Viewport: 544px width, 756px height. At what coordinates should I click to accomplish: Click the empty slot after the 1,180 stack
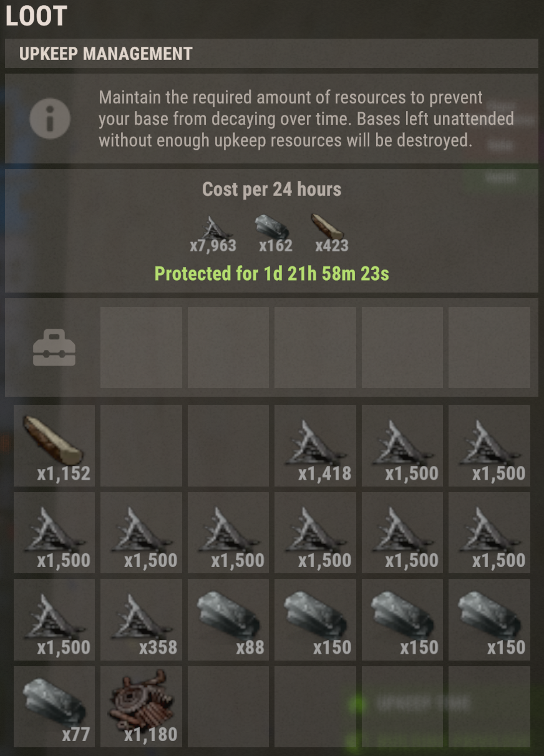[x=228, y=707]
